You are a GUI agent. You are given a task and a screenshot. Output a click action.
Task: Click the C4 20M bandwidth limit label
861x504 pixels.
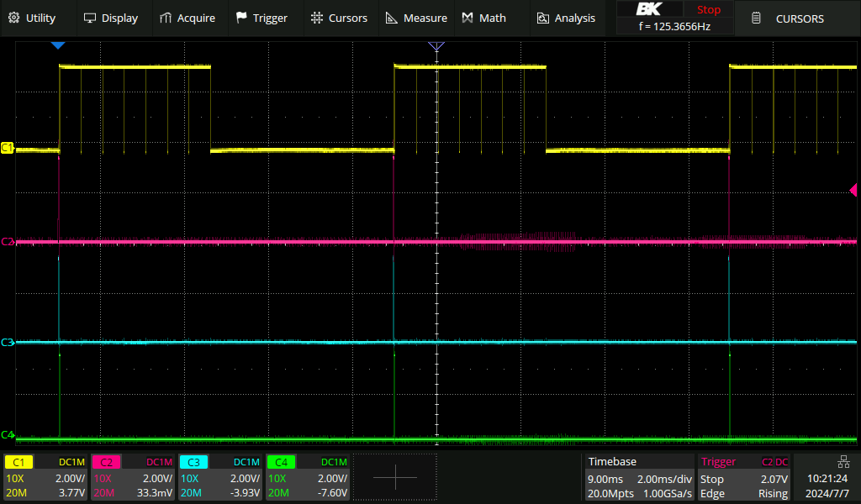click(278, 493)
